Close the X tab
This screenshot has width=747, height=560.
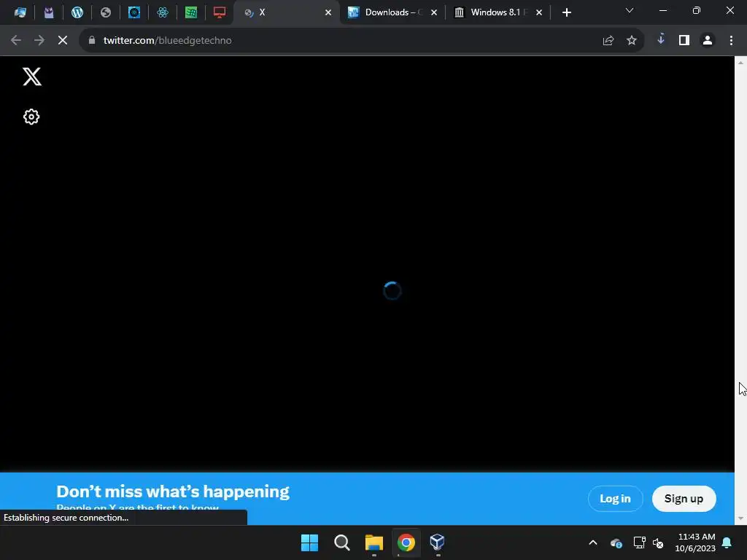[x=328, y=13]
